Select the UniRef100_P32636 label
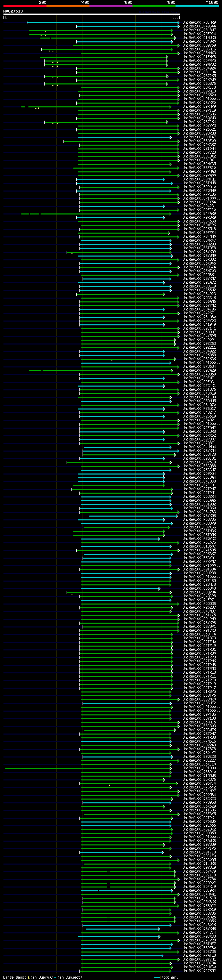222x980 pixels. click(199, 359)
